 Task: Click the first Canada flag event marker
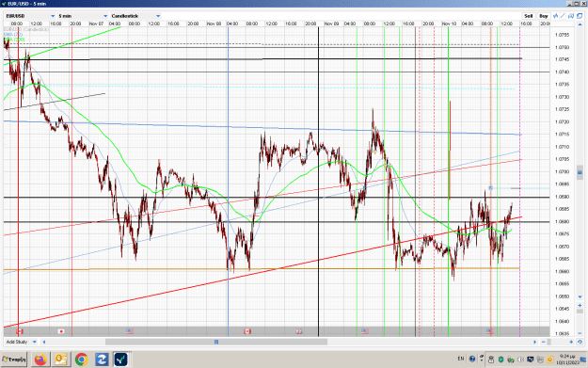pyautogui.click(x=20, y=331)
